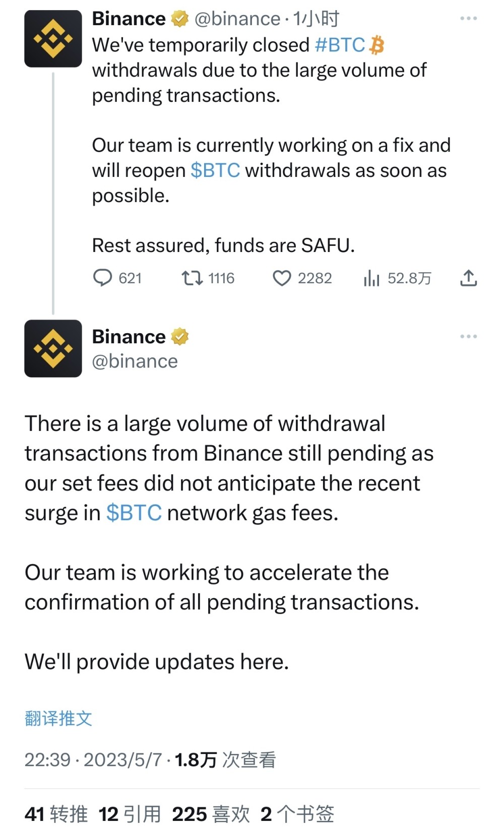Open Binance avatar on the second tweet

53,348
